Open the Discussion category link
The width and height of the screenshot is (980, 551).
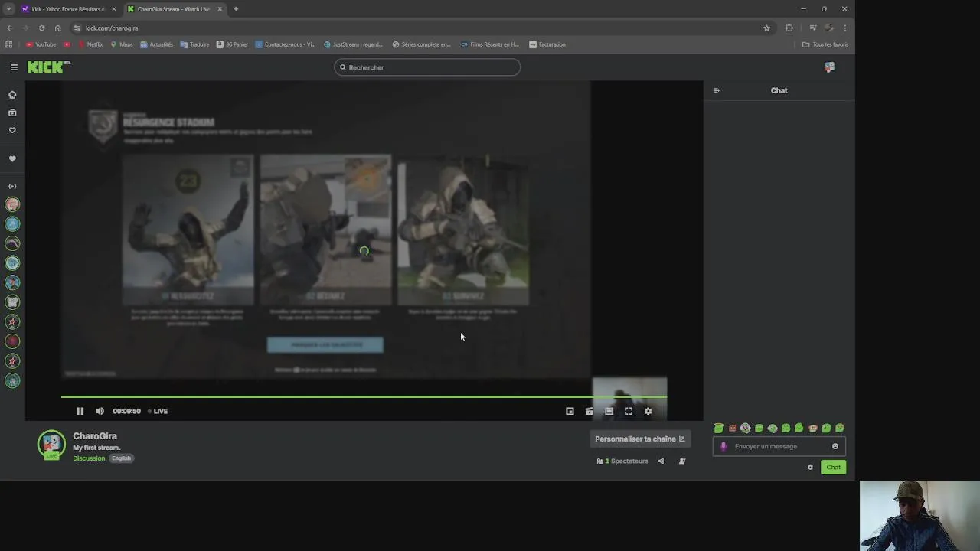pos(89,458)
